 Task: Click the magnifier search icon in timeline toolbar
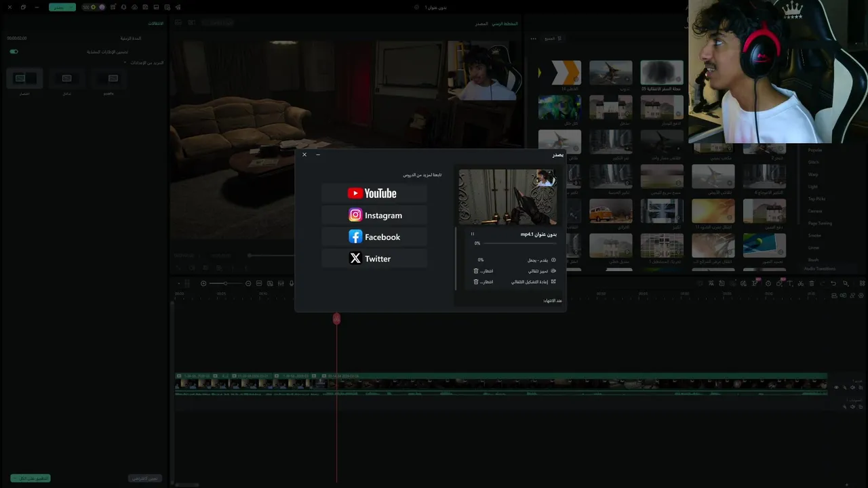coord(846,283)
